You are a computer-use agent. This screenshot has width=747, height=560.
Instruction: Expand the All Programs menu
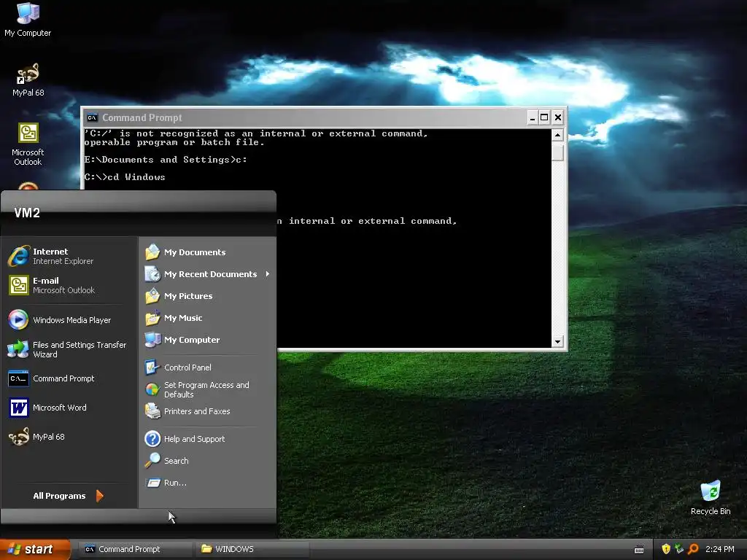pyautogui.click(x=68, y=496)
